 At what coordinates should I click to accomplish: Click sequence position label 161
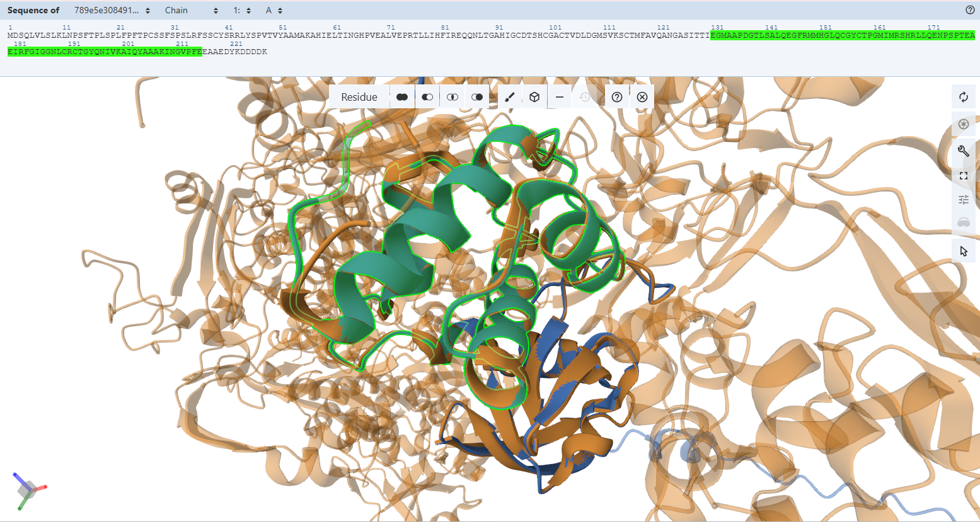tap(880, 28)
